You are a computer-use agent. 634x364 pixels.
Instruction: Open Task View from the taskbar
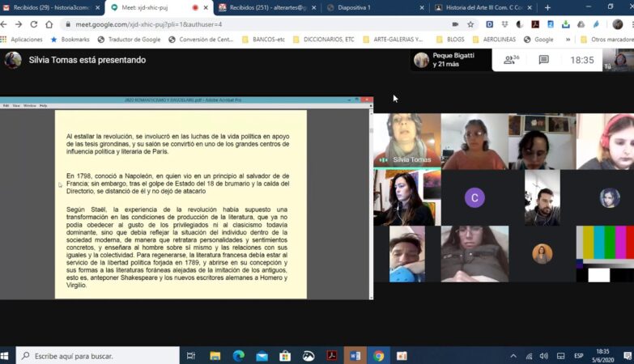(x=191, y=356)
